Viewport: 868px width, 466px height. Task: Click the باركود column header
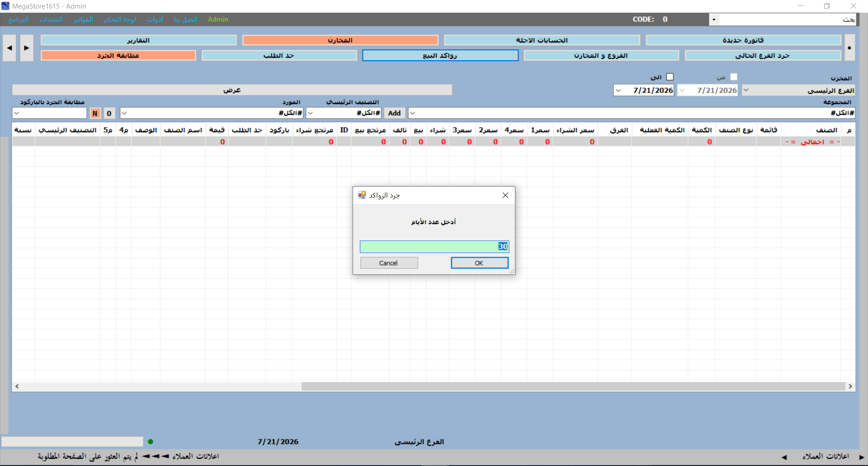[279, 130]
